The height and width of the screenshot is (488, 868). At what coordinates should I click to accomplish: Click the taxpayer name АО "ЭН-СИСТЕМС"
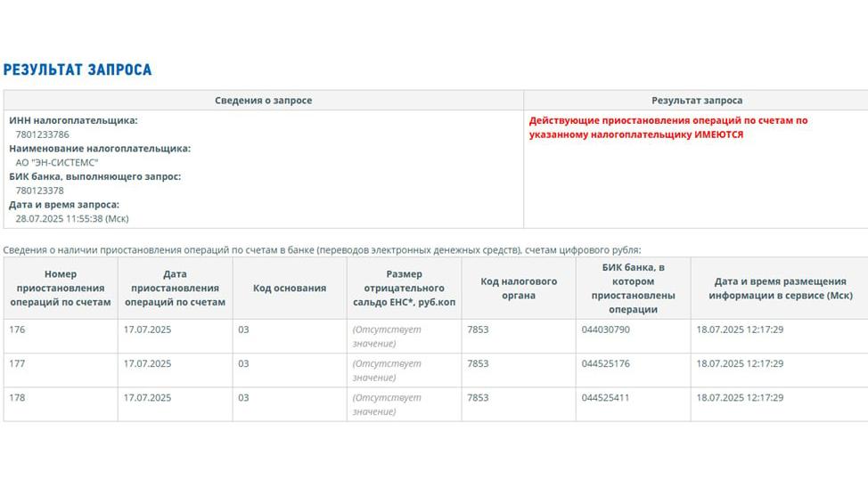[57, 163]
